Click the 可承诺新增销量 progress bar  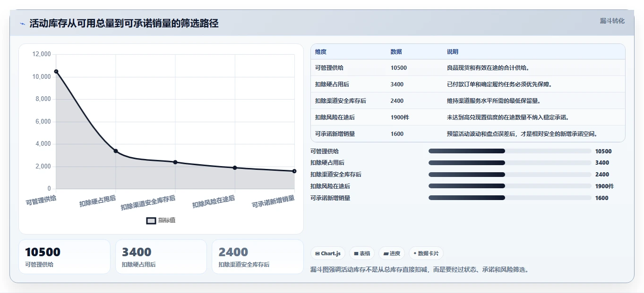click(510, 198)
